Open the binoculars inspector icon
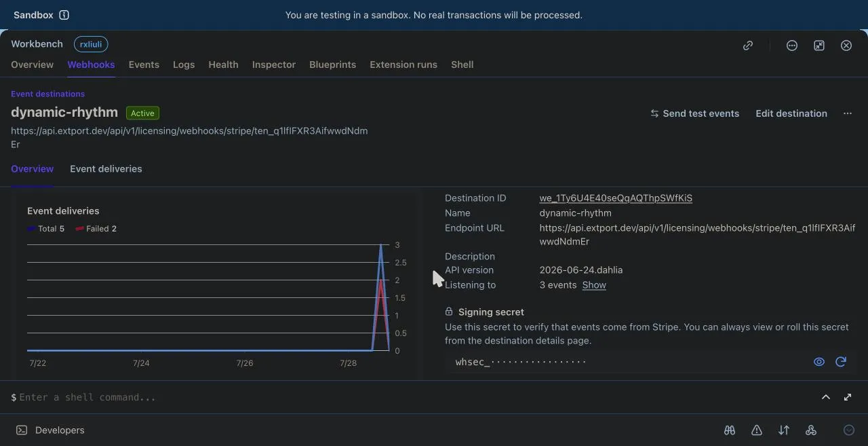The image size is (868, 446). click(730, 430)
